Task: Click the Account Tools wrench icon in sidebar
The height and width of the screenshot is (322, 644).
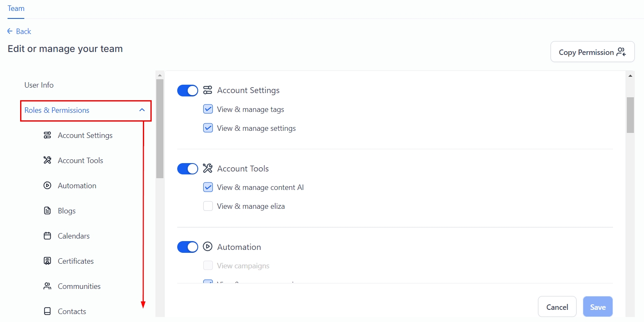Action: point(47,161)
